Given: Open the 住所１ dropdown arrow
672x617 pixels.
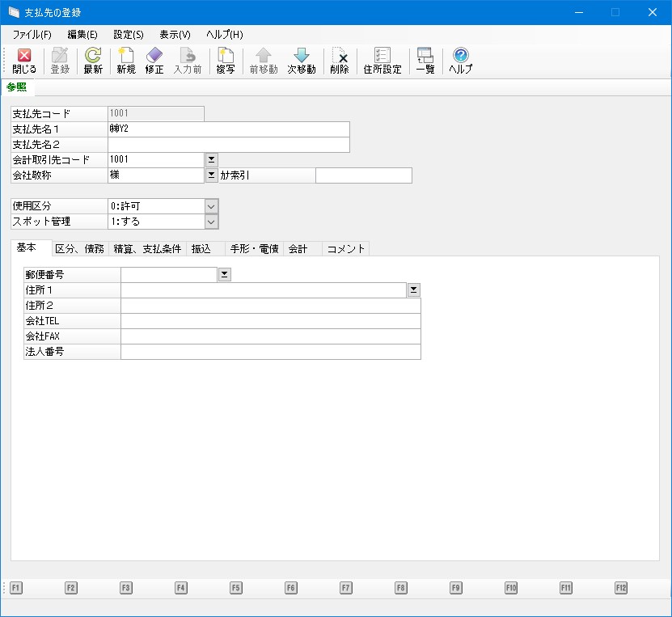Looking at the screenshot, I should click(413, 290).
